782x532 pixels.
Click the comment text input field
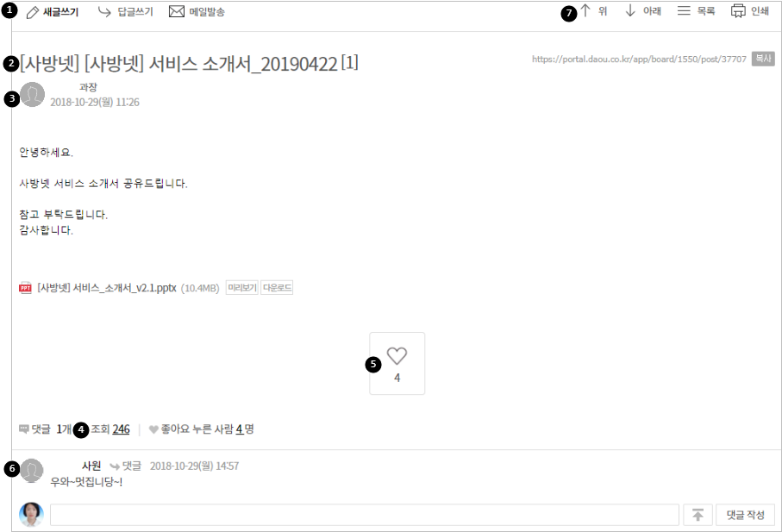[x=365, y=515]
